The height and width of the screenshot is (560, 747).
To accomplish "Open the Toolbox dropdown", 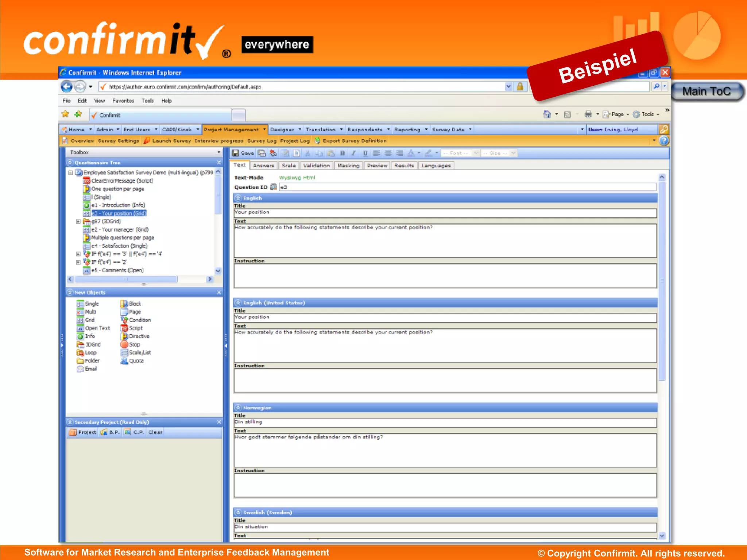I will tap(219, 152).
